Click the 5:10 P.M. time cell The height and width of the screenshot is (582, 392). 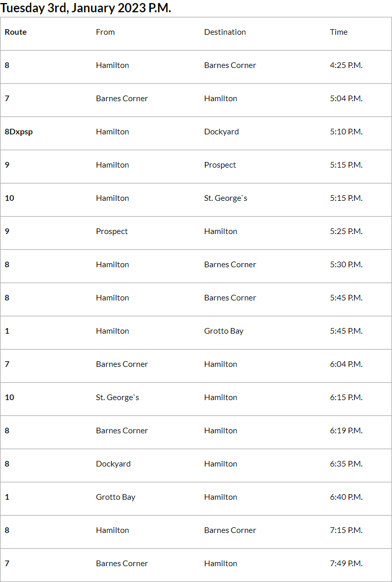(x=346, y=132)
